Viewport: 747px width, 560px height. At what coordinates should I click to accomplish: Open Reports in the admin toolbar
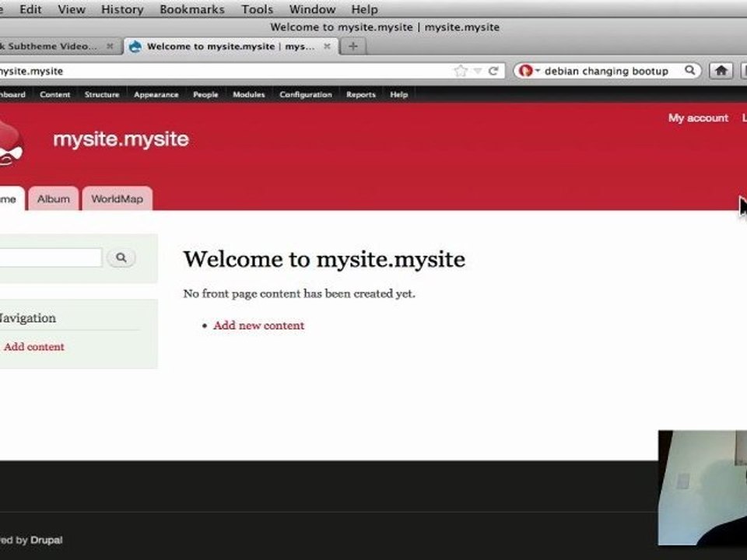click(360, 94)
